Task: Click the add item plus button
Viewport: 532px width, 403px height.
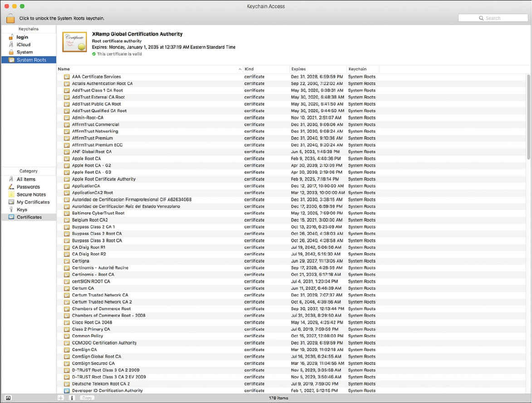Action: click(x=61, y=397)
